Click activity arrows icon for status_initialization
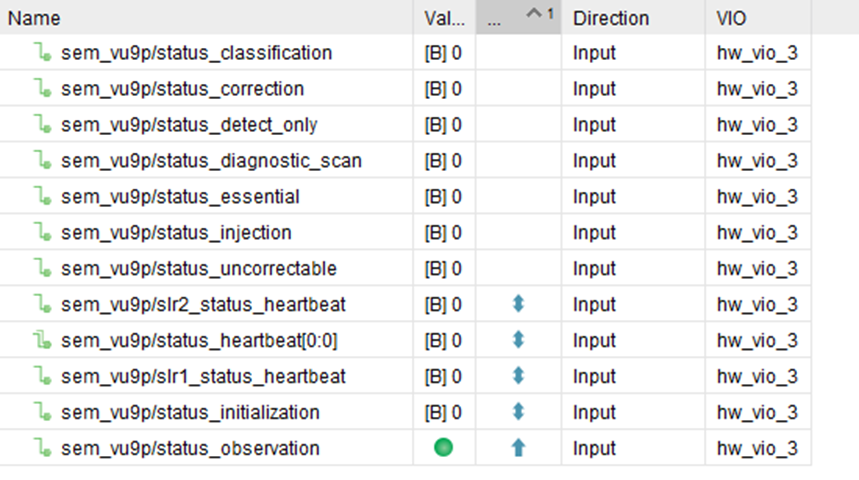The height and width of the screenshot is (480, 859). (x=518, y=412)
